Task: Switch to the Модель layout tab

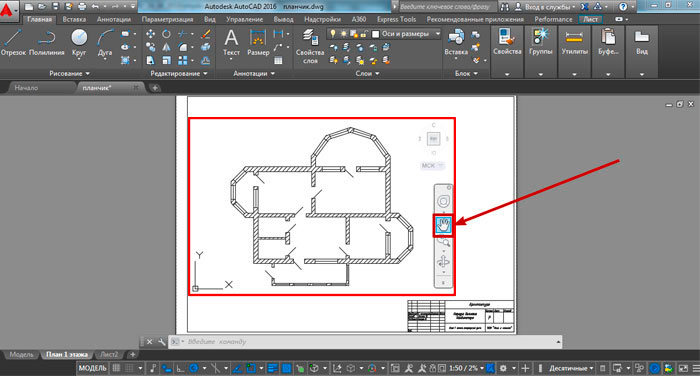Action: (21, 355)
